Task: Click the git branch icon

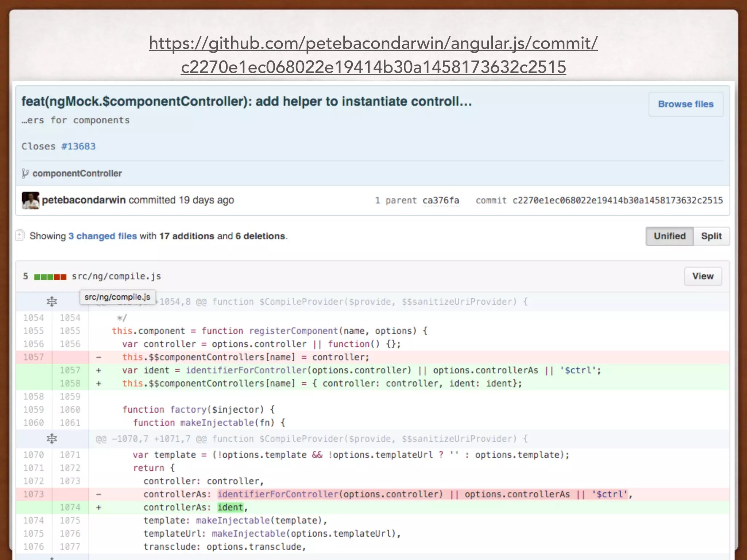Action: pyautogui.click(x=25, y=174)
